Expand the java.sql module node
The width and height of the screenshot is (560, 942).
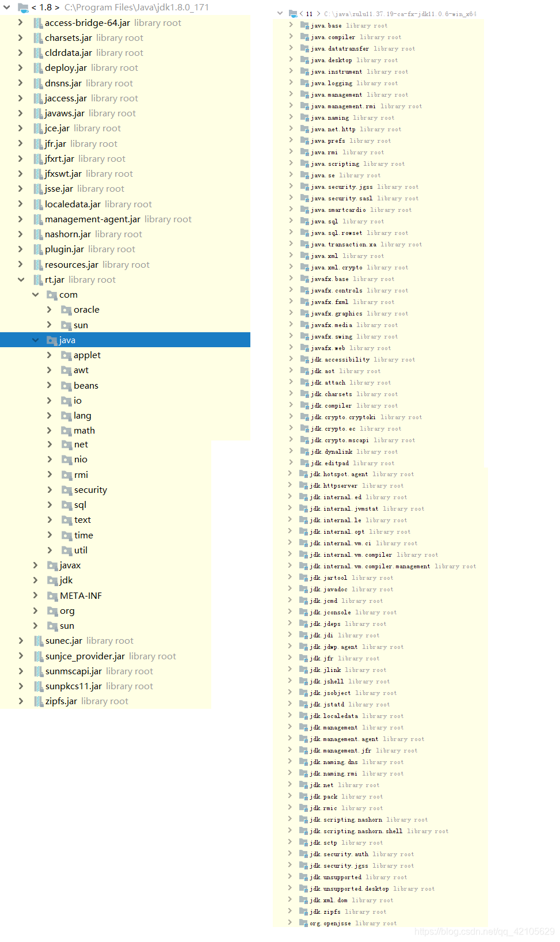click(291, 221)
